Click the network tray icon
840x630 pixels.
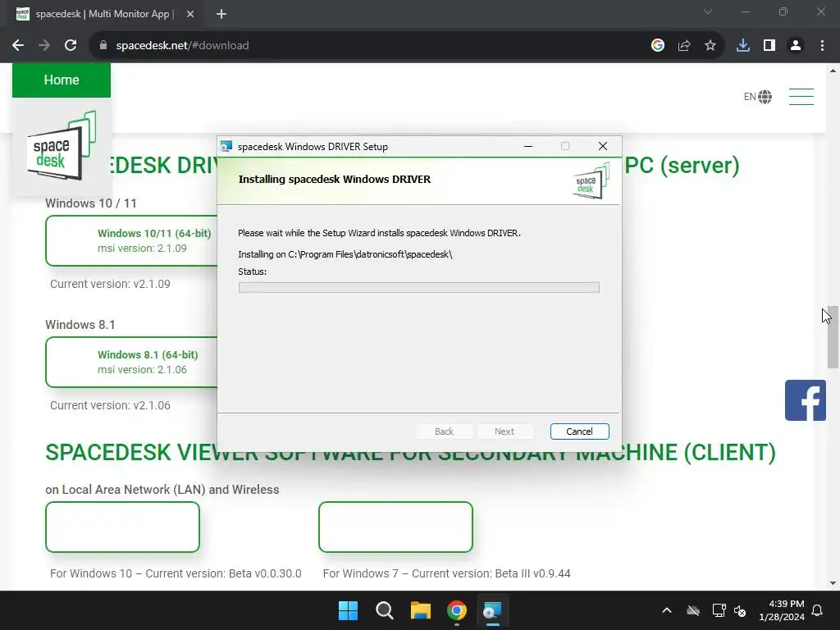pyautogui.click(x=719, y=610)
